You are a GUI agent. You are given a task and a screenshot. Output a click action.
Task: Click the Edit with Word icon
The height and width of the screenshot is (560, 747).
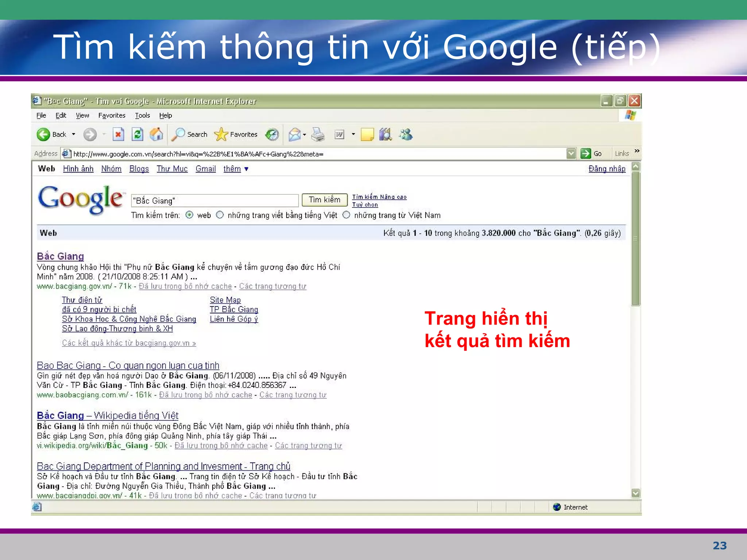click(339, 135)
